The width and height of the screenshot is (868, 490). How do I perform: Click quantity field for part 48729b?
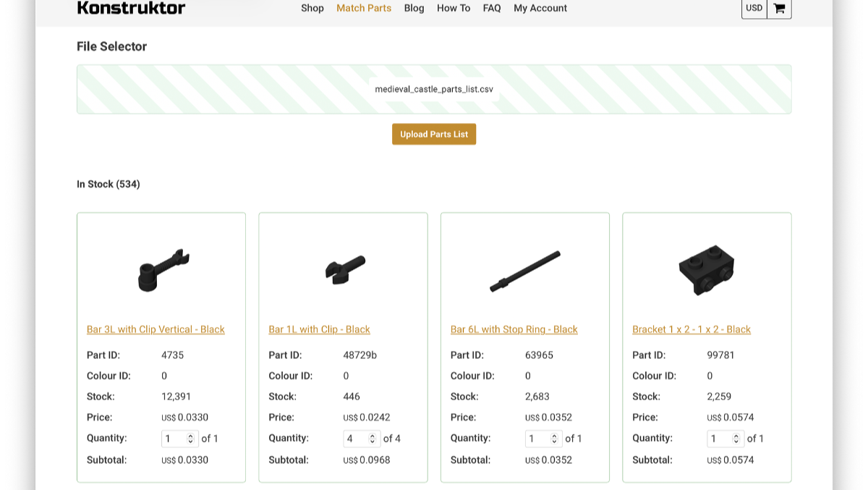click(x=362, y=439)
